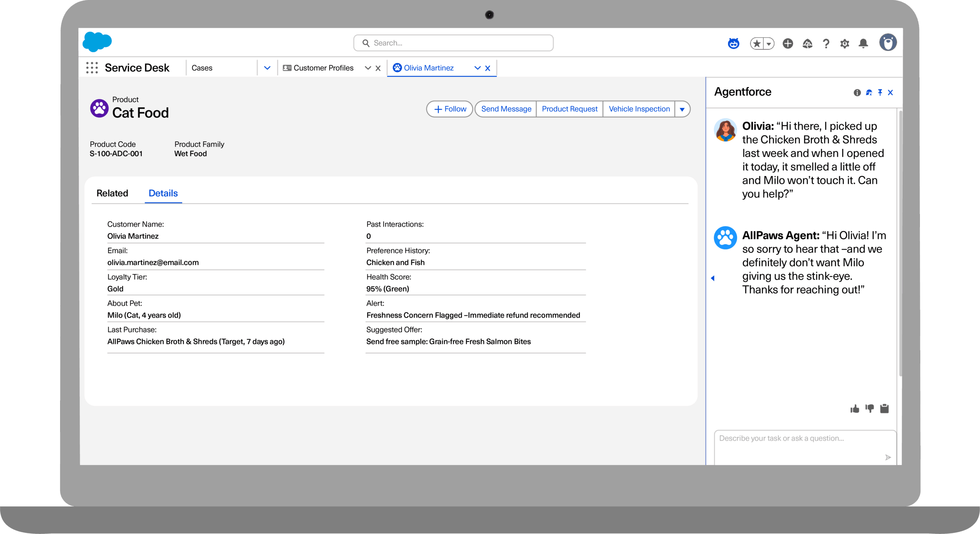Close the Agentforce panel
This screenshot has width=980, height=534.
(x=890, y=93)
